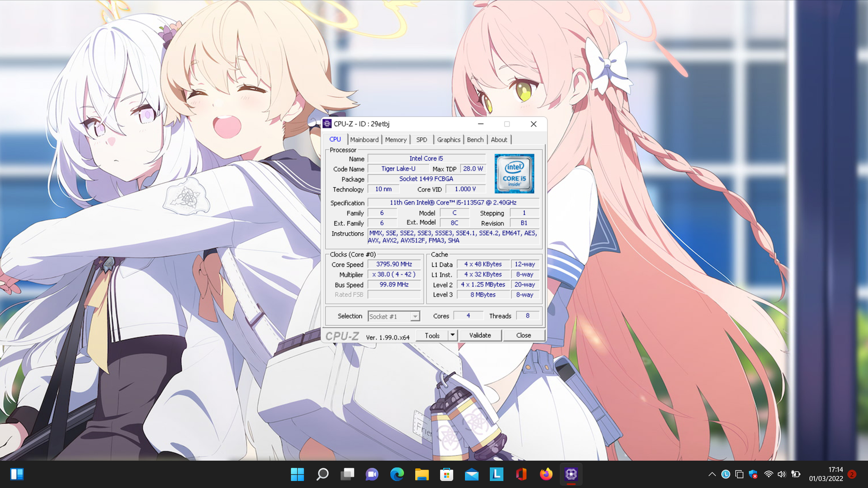Click the Code Name Tiger Lake-U value
The image size is (868, 488).
398,169
